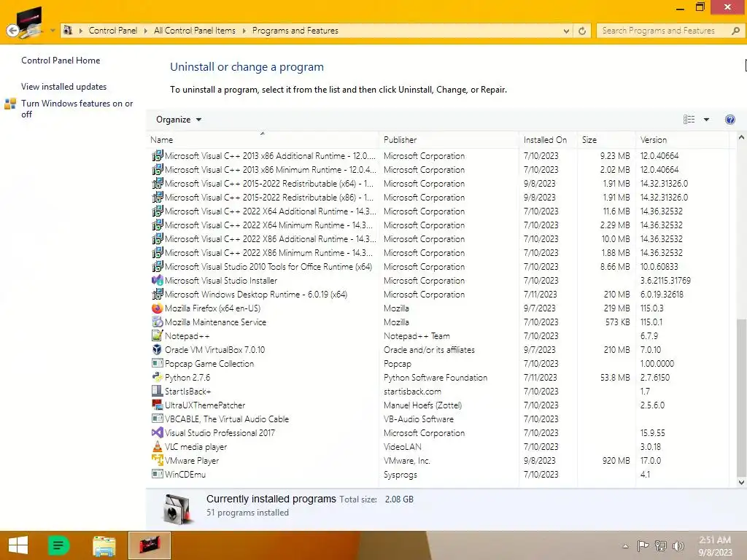Image resolution: width=747 pixels, height=560 pixels.
Task: Click the Microsoft Visual Studio Installer icon
Action: (x=158, y=281)
